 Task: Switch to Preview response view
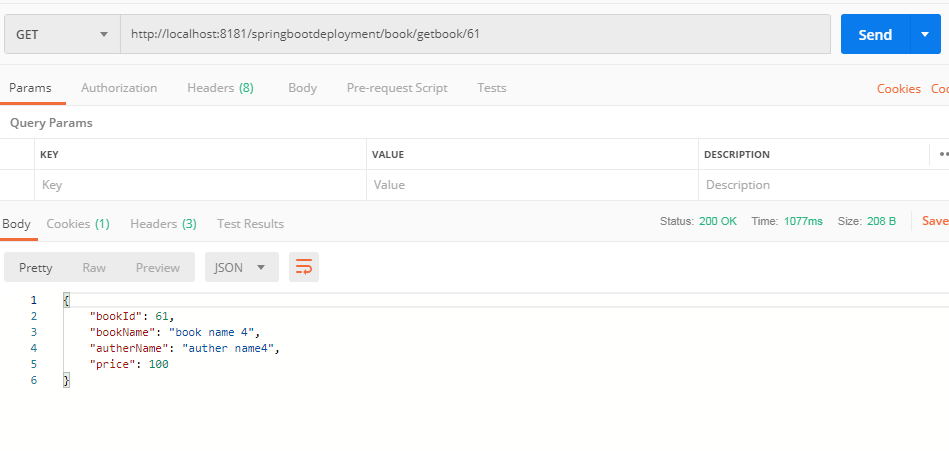[158, 267]
